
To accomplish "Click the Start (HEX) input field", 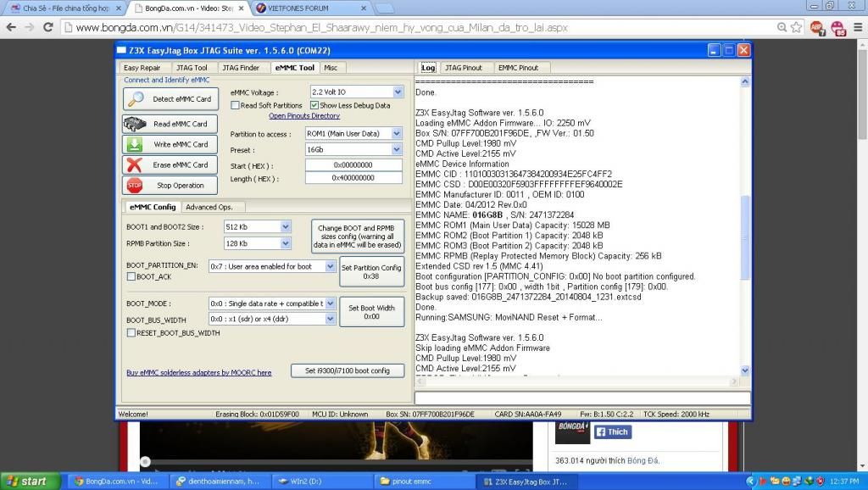I will (x=353, y=165).
